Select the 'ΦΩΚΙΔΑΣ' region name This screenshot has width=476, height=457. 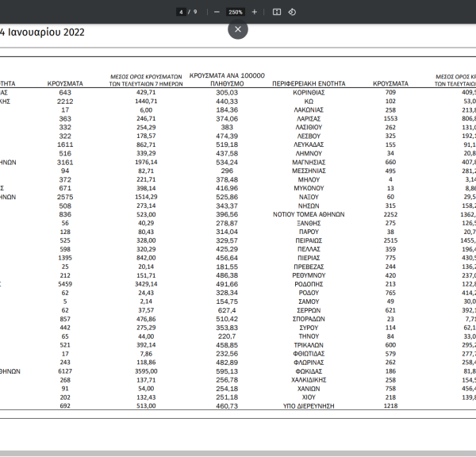(x=309, y=371)
